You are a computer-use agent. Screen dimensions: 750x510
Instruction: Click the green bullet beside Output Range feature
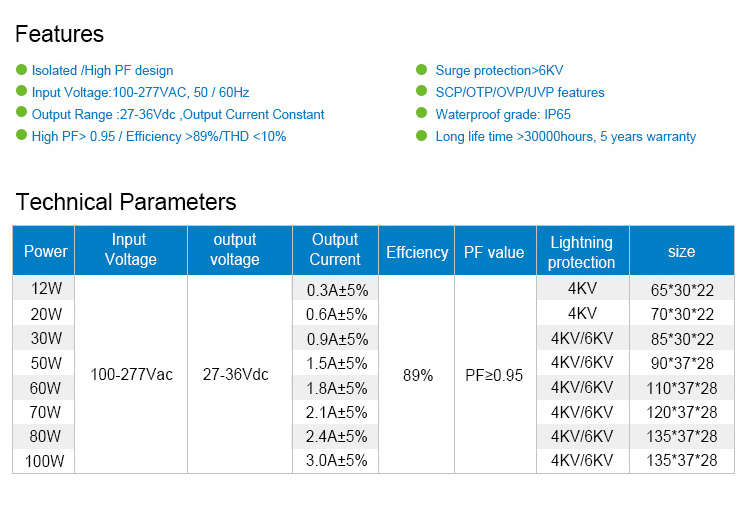click(22, 114)
